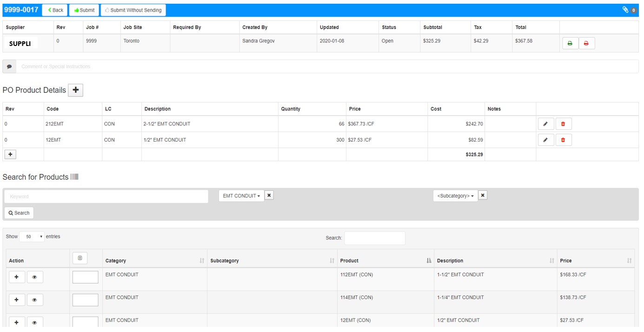View 112EMT product with eye icon
Viewport: 644px width, 332px height.
[x=35, y=277]
